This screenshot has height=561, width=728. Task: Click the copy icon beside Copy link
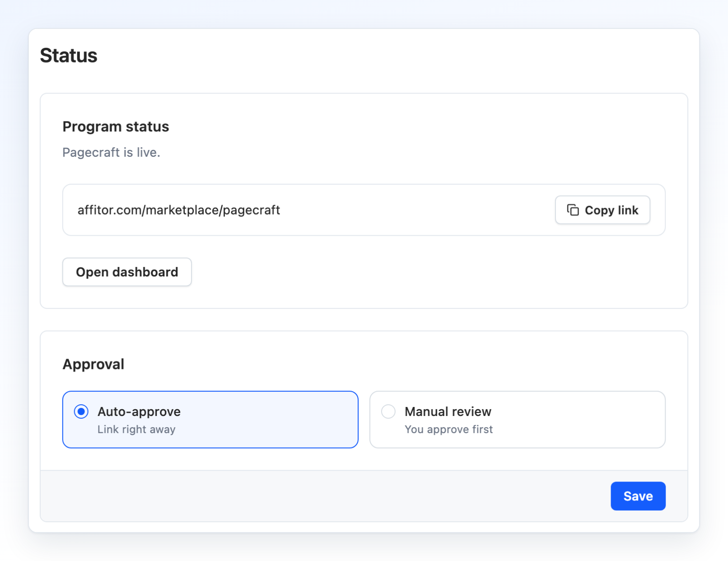click(573, 210)
